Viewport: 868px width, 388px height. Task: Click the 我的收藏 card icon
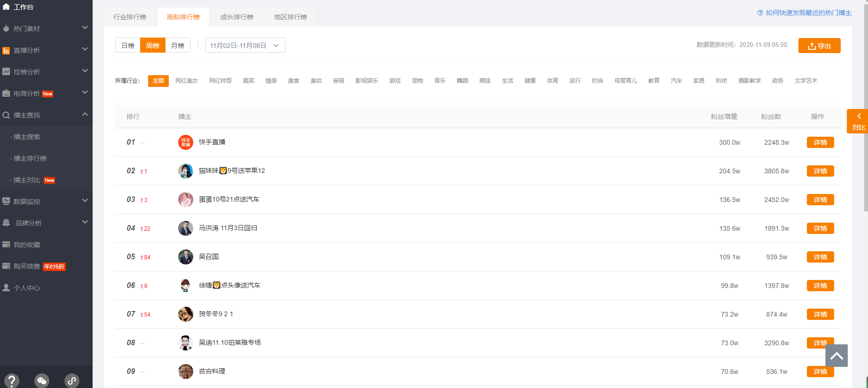(6, 244)
